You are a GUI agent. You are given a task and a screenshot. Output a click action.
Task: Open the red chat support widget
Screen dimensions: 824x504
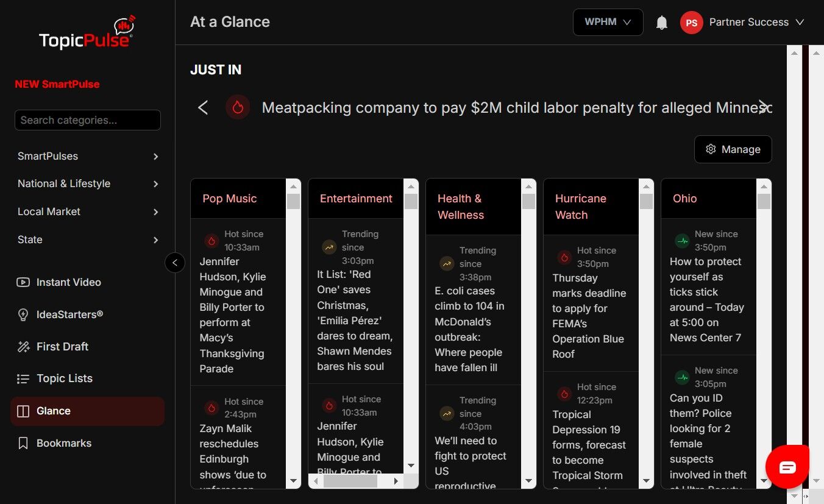point(787,467)
